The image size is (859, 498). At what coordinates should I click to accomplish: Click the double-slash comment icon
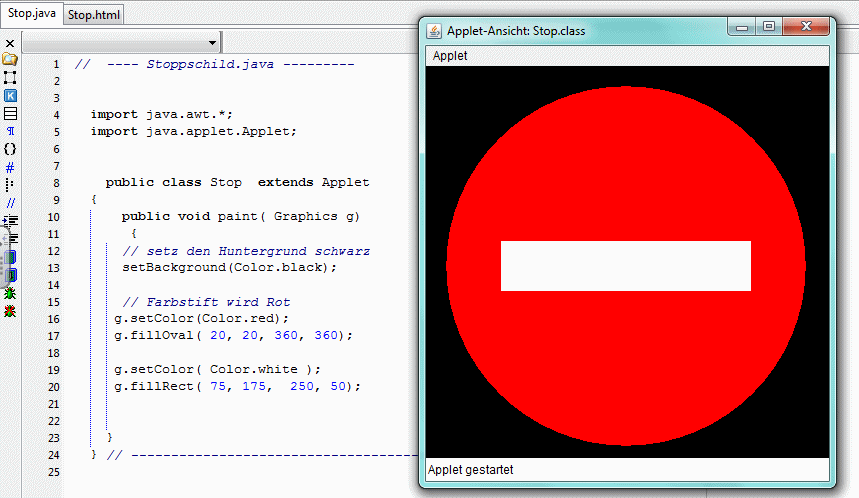[x=10, y=203]
